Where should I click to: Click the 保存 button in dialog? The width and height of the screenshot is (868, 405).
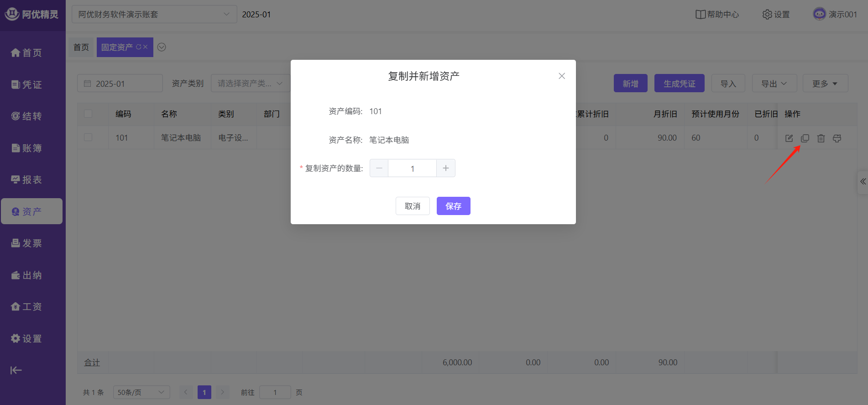click(453, 206)
